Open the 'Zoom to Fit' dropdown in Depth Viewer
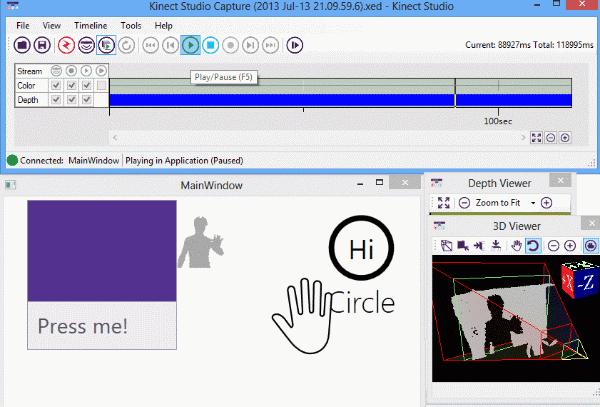600x407 pixels. (x=533, y=203)
